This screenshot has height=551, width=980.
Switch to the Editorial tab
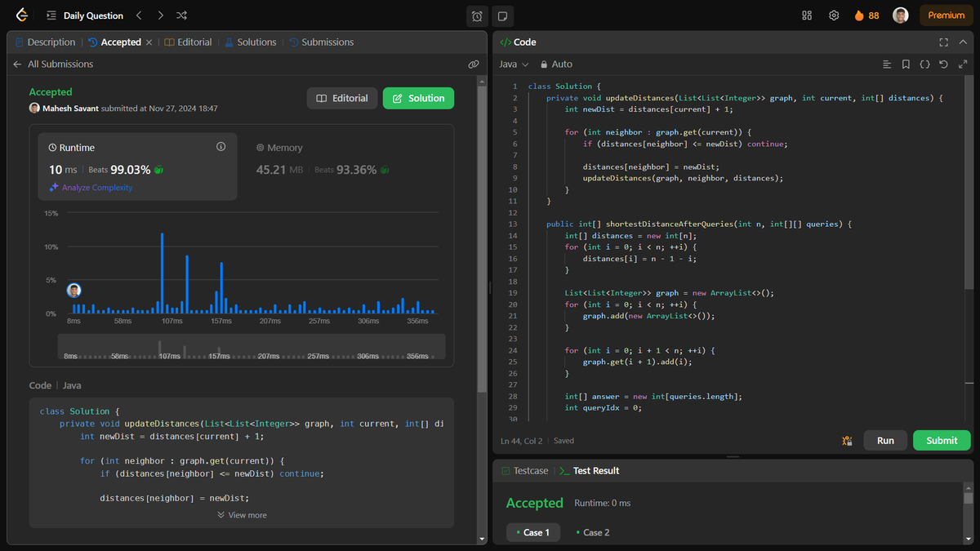[188, 42]
